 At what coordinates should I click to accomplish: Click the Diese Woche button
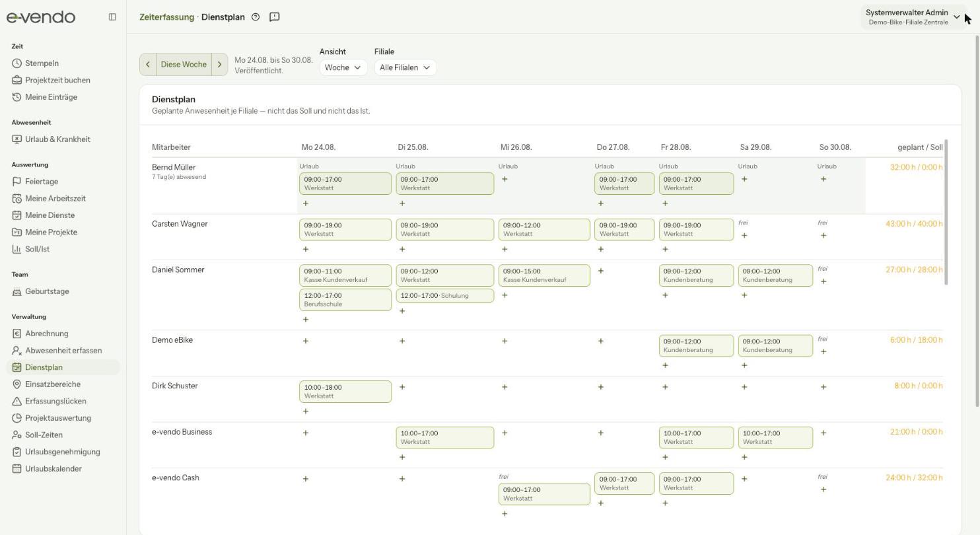click(184, 65)
